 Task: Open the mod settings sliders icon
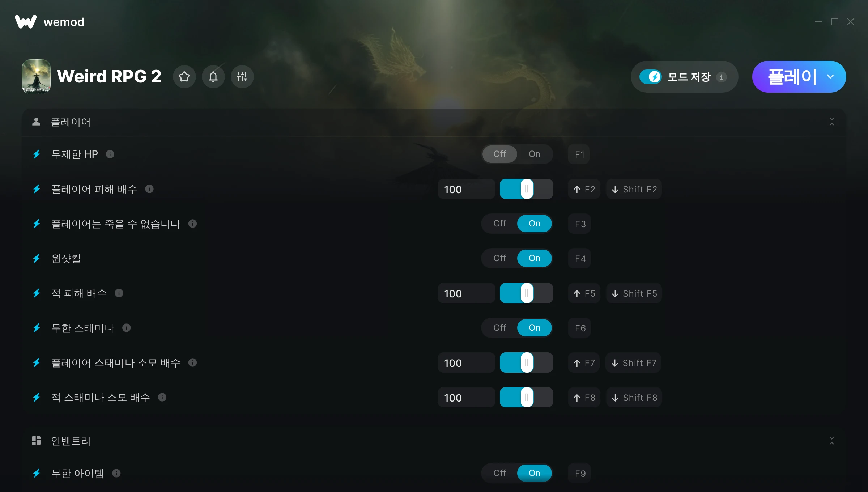pyautogui.click(x=242, y=77)
